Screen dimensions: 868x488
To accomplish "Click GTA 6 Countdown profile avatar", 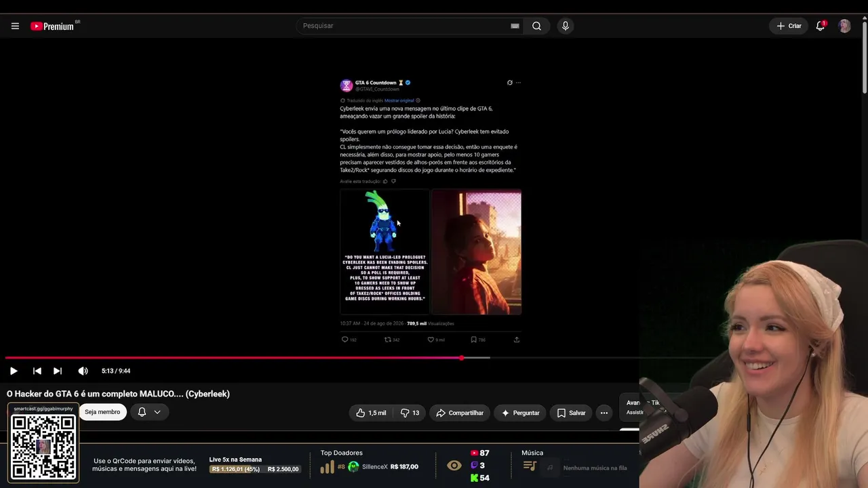I will pos(347,85).
